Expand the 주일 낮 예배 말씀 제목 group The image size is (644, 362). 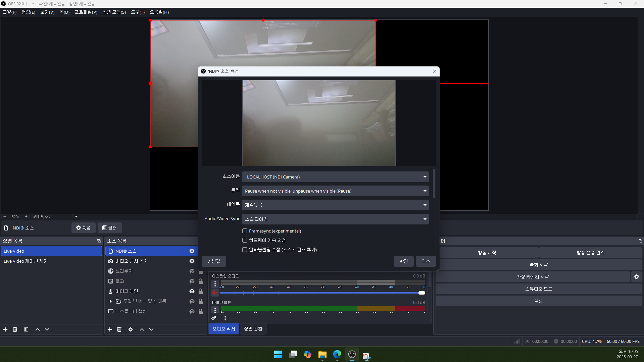click(x=110, y=301)
